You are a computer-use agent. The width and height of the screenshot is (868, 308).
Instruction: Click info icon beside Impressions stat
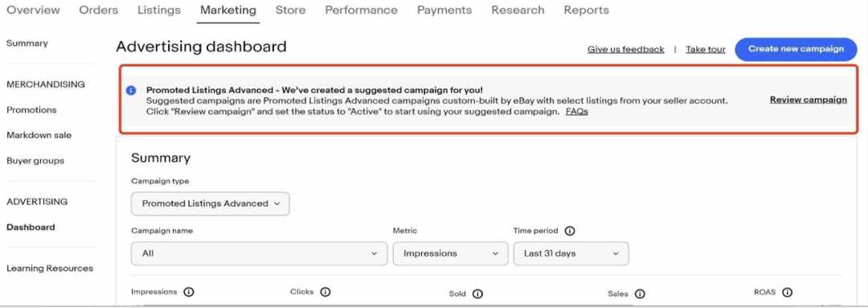click(188, 292)
